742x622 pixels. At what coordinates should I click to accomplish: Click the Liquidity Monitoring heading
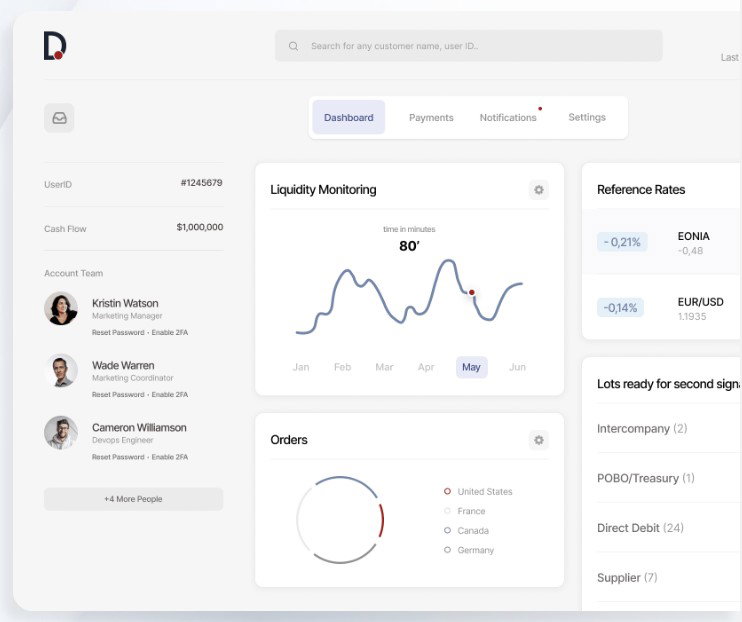(x=323, y=189)
